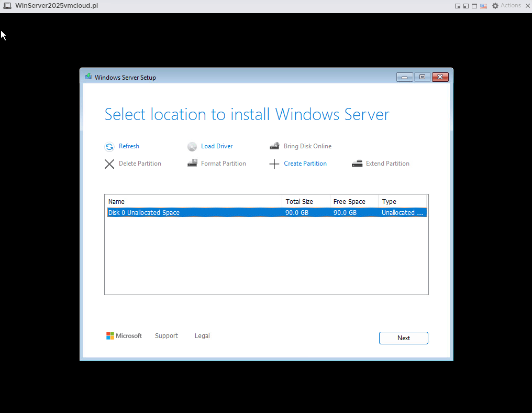Click the Load Driver disc icon
This screenshot has height=413, width=532.
192,147
